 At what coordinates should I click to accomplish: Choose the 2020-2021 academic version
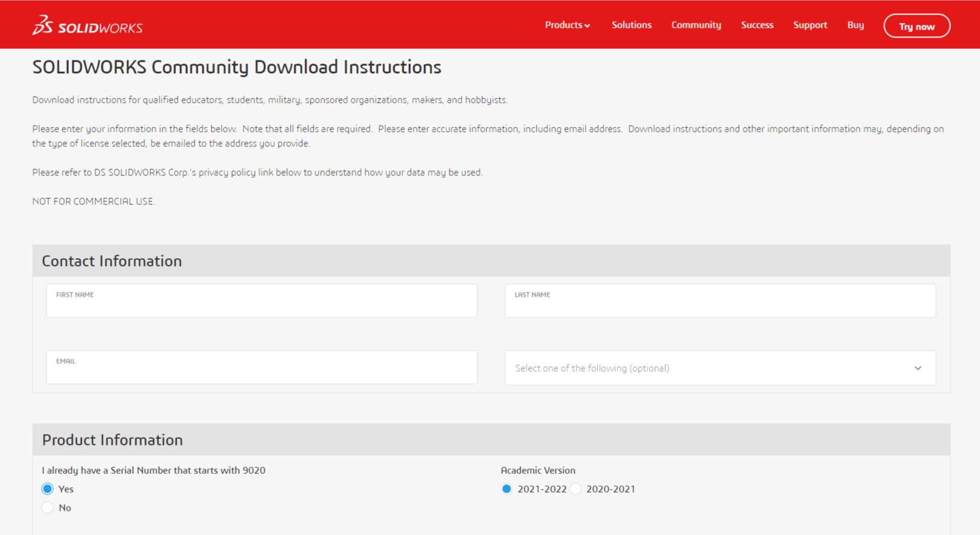575,488
